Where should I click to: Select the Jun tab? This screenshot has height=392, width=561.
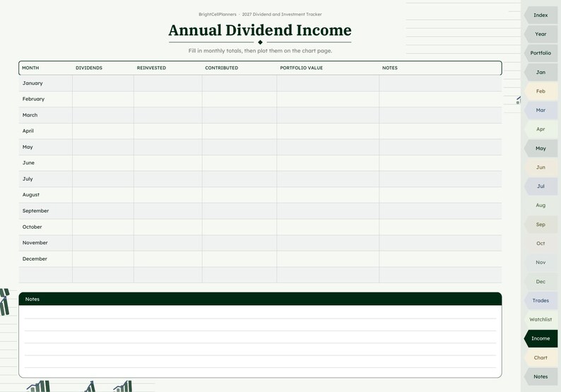coord(541,167)
